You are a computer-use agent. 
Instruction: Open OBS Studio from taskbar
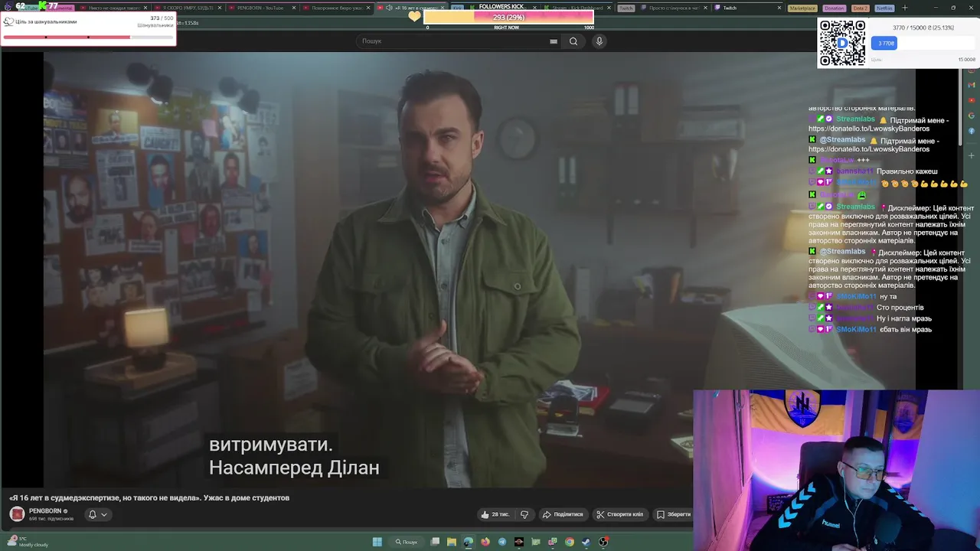click(x=603, y=542)
